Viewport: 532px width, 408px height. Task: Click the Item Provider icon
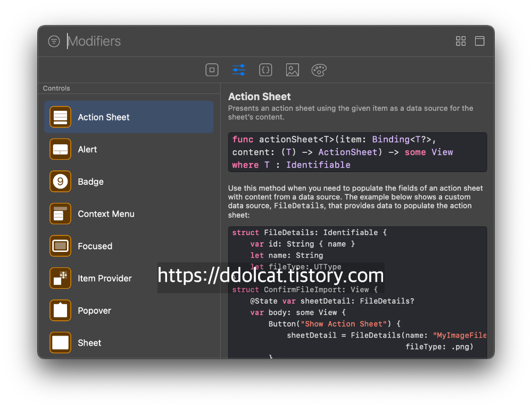[x=61, y=278]
